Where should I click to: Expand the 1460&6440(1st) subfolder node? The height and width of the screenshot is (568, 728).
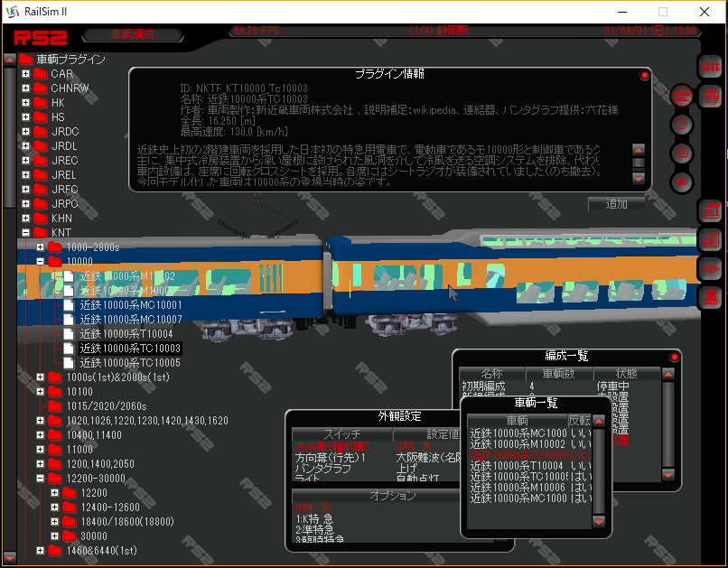[41, 550]
